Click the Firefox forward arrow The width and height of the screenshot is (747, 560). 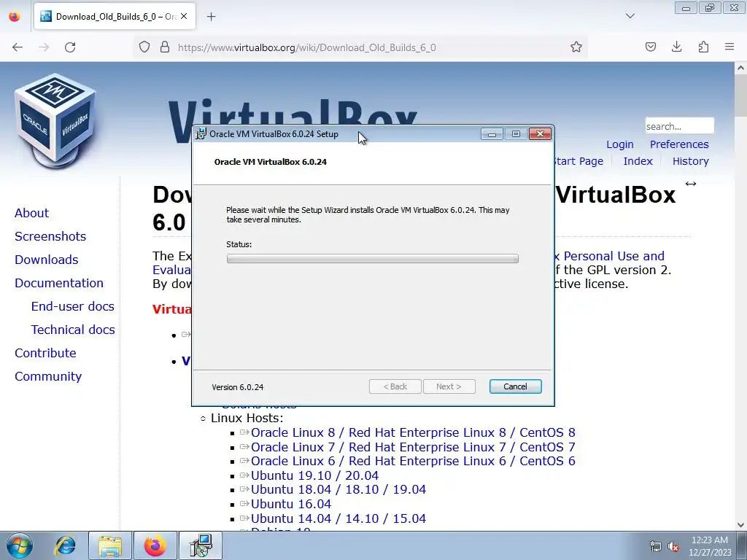click(44, 47)
